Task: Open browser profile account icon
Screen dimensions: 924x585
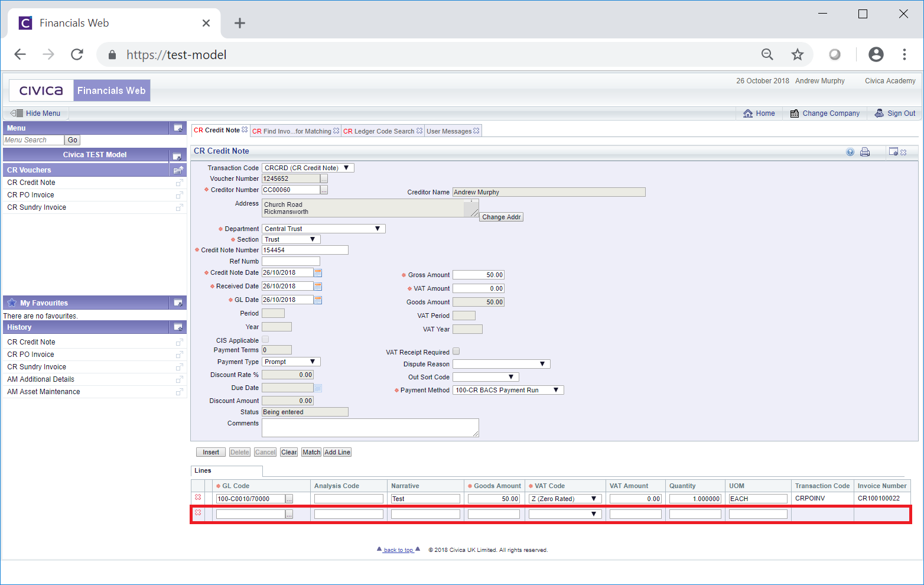Action: (x=876, y=54)
